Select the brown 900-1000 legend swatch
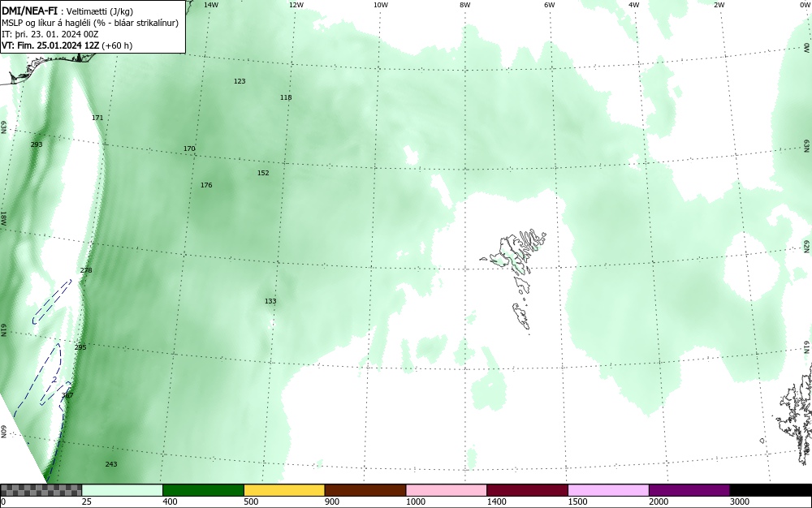 (365, 490)
